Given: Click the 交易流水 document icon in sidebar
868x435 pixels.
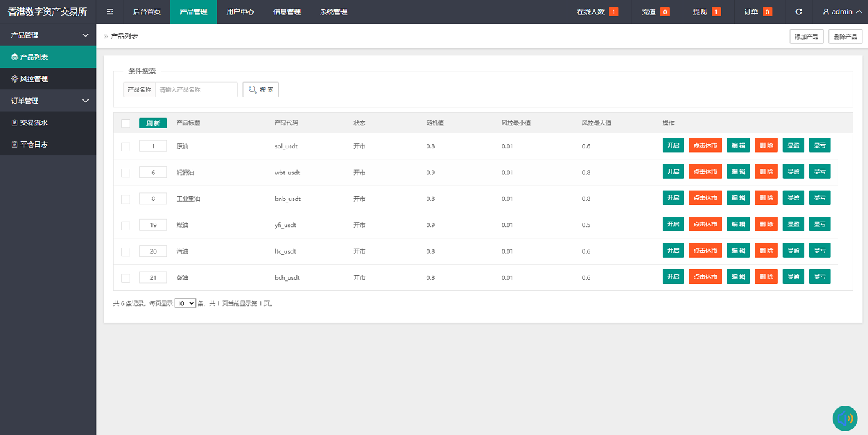Looking at the screenshot, I should tap(15, 123).
